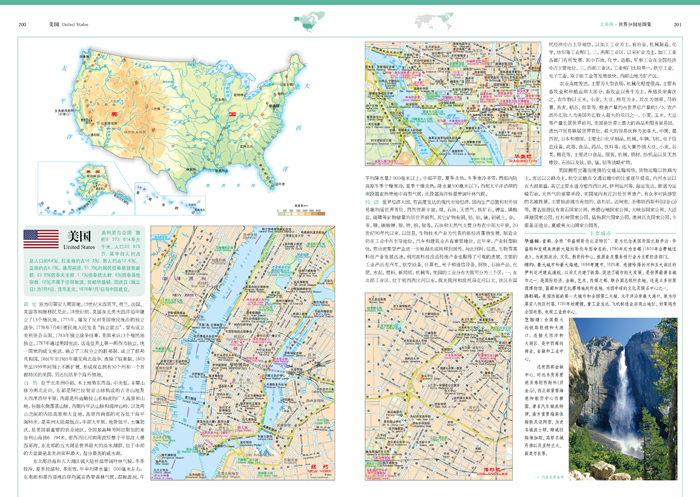Click the 美国 United States title heading
700x497 pixels.
pos(80,236)
